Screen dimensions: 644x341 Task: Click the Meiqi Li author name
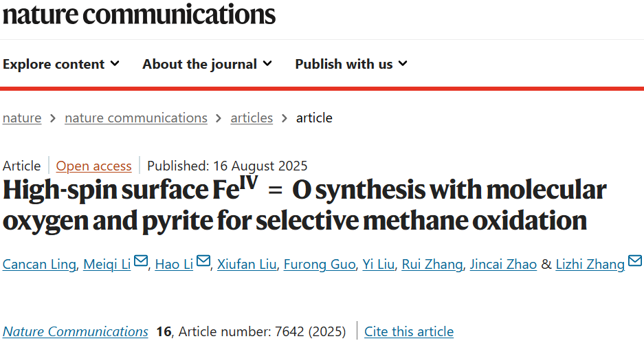click(107, 264)
